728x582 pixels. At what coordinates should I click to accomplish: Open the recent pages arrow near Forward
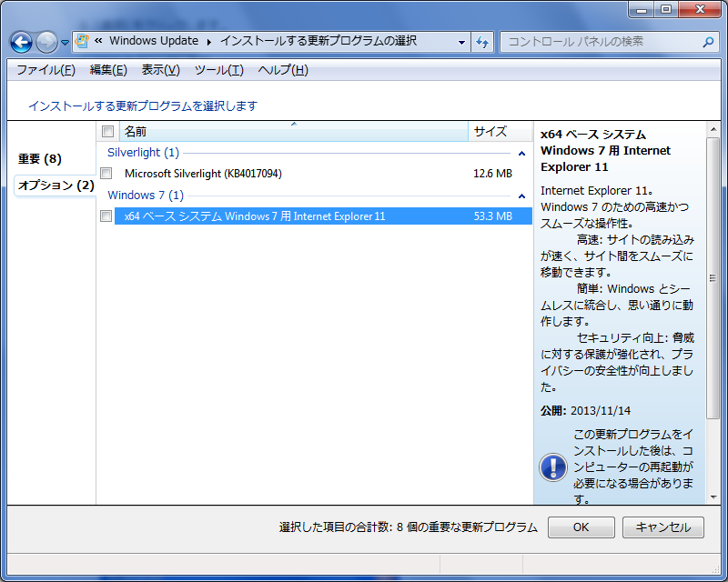[65, 43]
